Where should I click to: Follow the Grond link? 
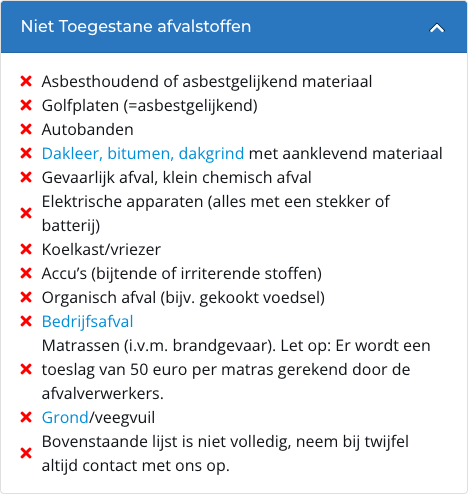click(x=65, y=418)
